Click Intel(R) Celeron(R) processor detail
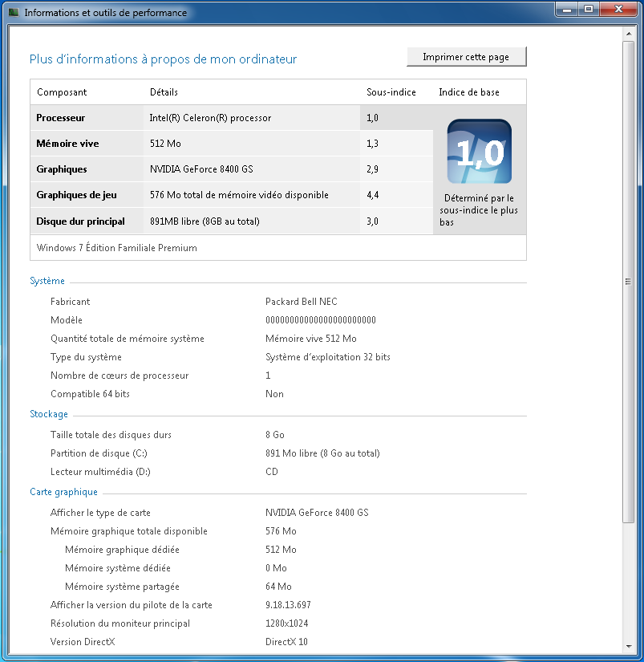This screenshot has height=662, width=644. point(210,118)
